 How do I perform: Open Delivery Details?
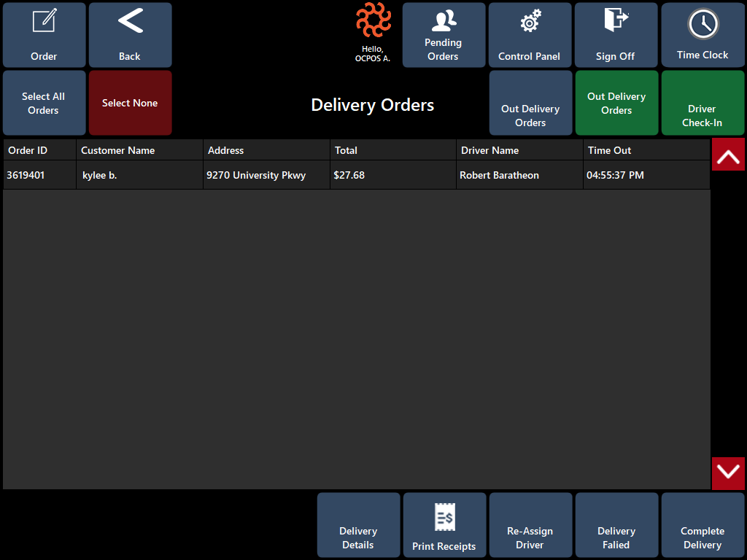(x=358, y=525)
